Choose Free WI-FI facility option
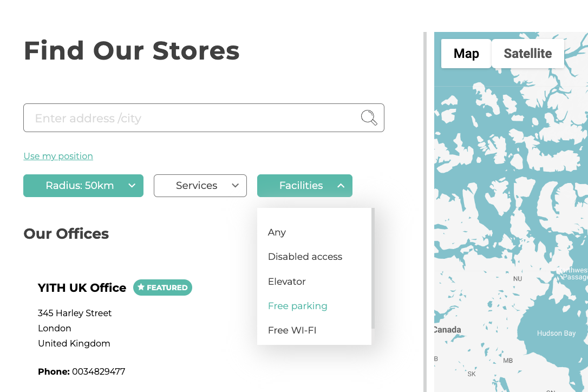 292,330
